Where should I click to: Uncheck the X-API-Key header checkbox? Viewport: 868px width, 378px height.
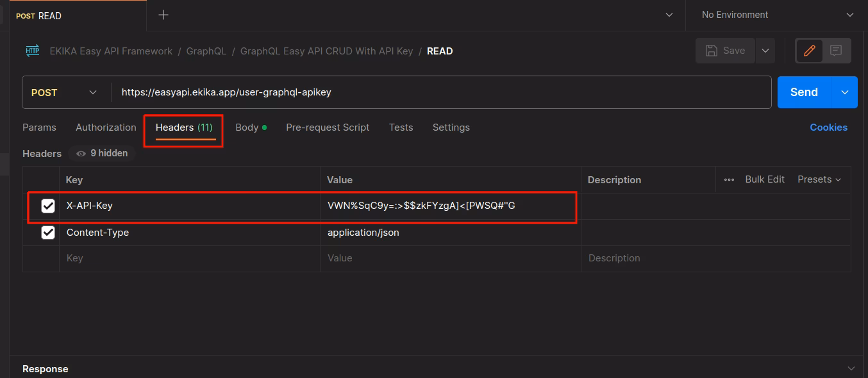click(48, 206)
